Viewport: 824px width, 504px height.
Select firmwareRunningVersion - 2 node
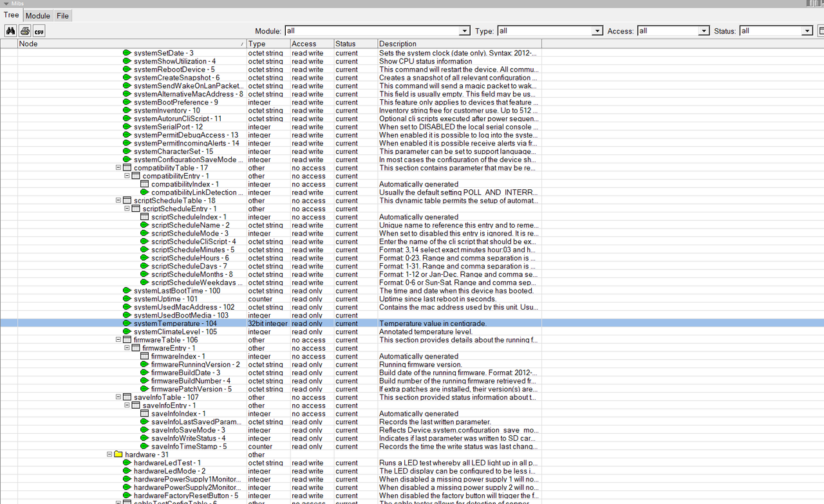pos(196,365)
